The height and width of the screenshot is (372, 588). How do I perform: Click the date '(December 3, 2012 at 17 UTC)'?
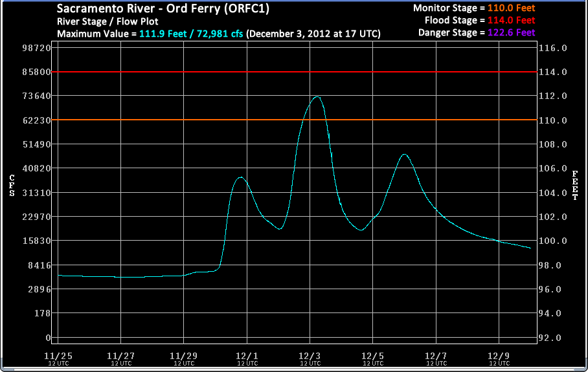313,34
